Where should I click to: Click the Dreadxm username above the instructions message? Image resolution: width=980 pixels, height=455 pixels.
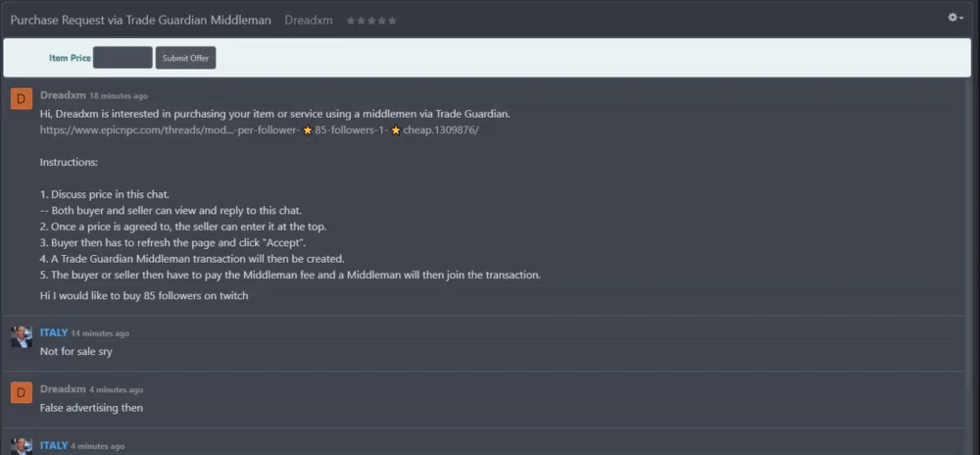coord(63,95)
